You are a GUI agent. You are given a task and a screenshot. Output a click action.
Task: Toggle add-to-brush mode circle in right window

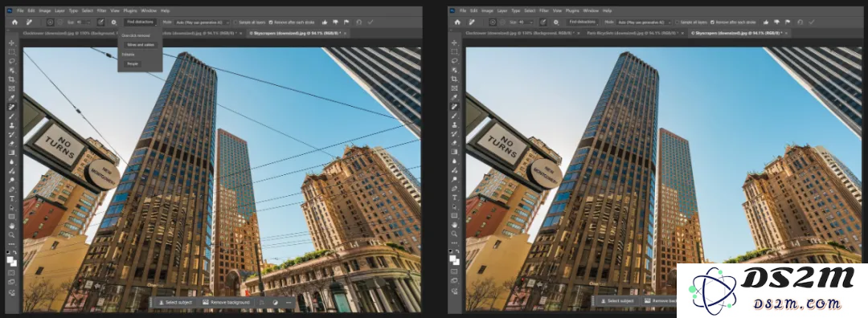492,22
